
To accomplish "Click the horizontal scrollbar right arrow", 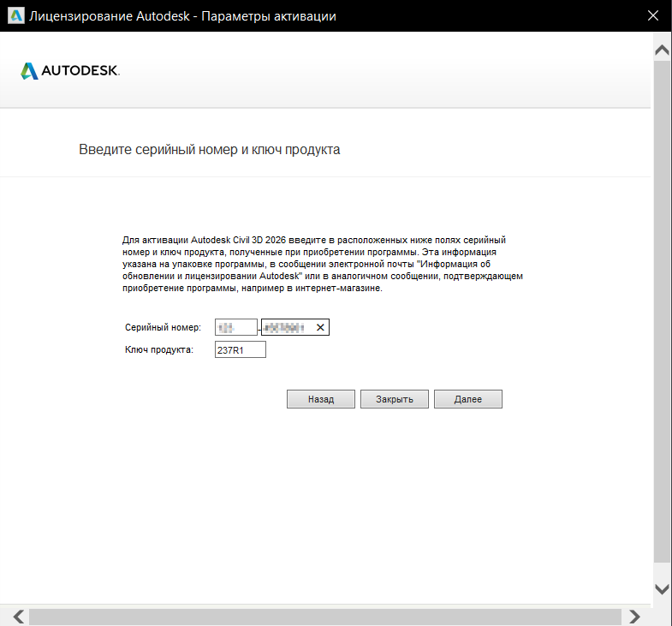I will [634, 616].
